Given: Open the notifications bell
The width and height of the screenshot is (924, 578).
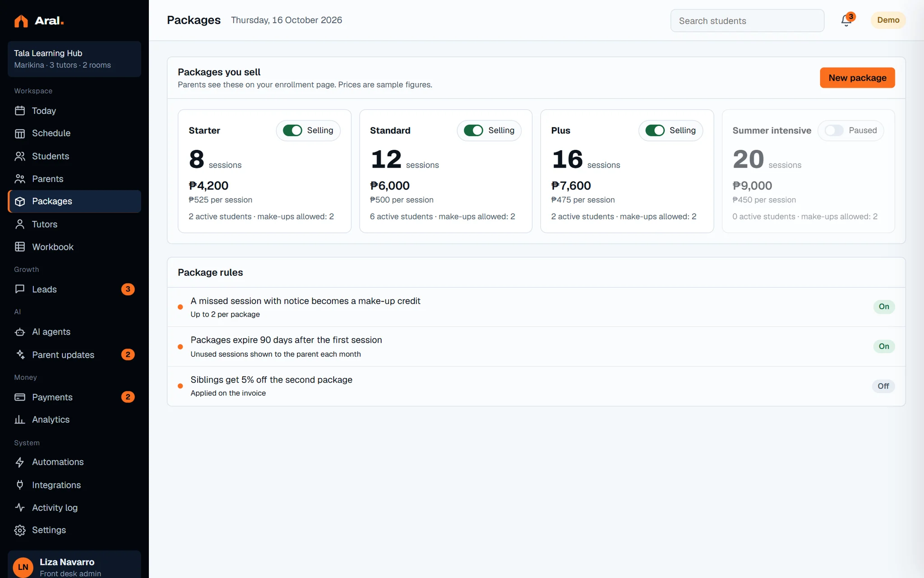Looking at the screenshot, I should (x=846, y=20).
